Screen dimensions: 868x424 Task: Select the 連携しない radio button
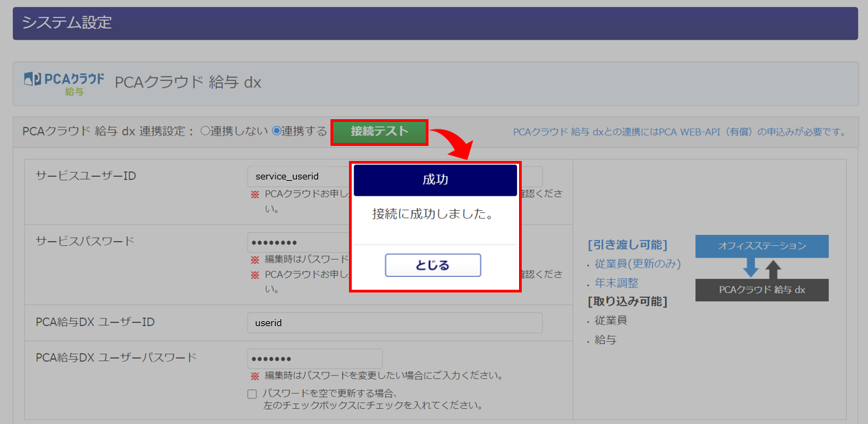click(205, 132)
